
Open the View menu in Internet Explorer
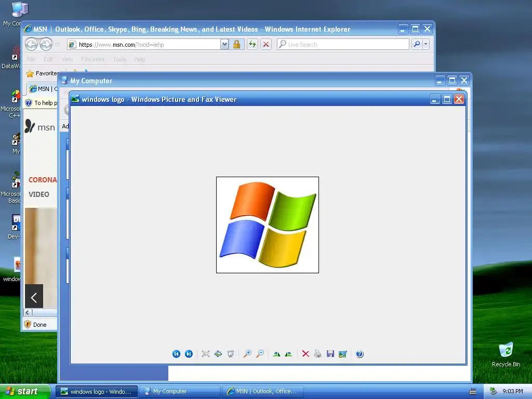[x=67, y=59]
